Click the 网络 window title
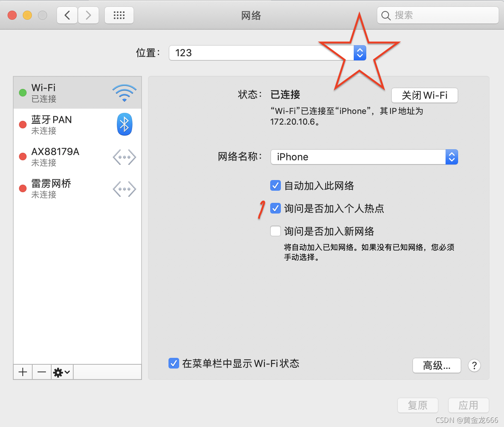Viewport: 504px width, 427px height. tap(251, 16)
